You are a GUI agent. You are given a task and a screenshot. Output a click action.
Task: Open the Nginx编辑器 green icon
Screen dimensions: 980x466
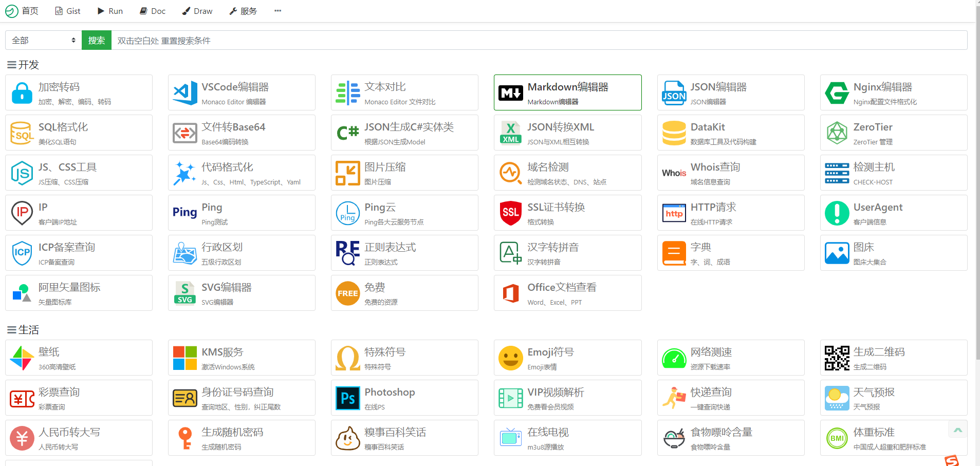click(837, 93)
